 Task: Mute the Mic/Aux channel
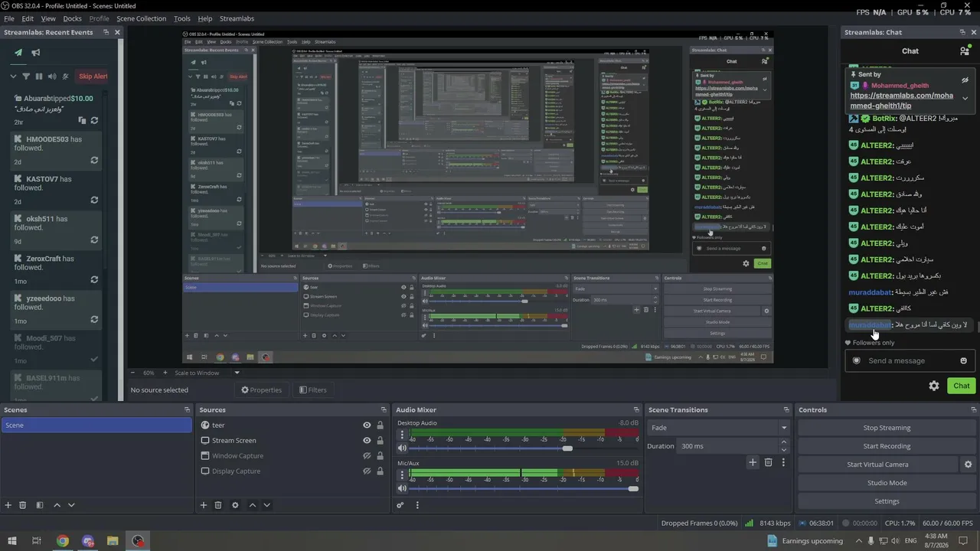402,488
